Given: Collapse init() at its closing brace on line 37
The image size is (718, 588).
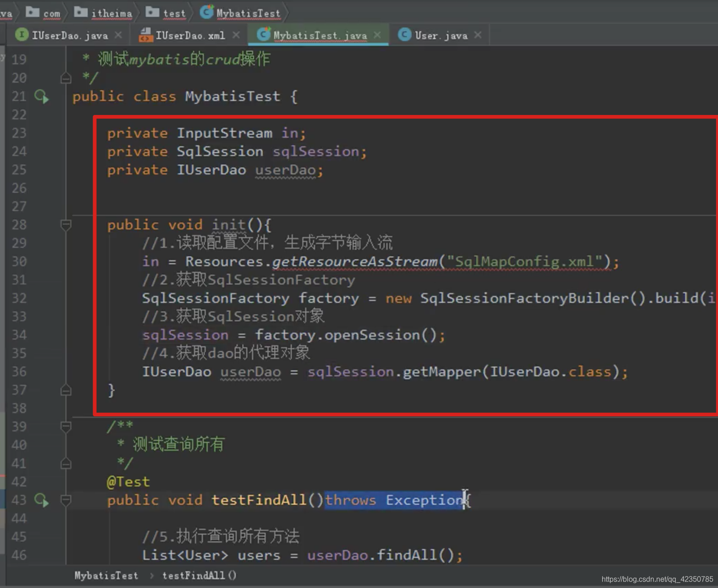Looking at the screenshot, I should point(66,390).
